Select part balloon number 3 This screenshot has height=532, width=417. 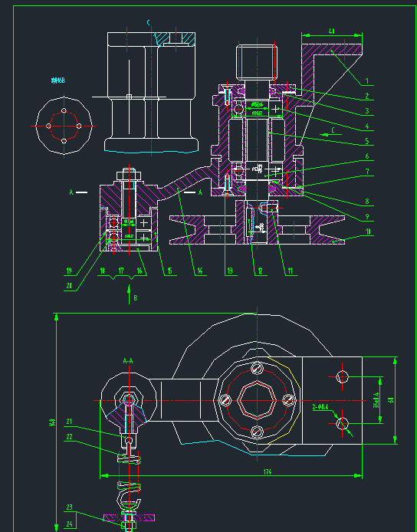[367, 111]
